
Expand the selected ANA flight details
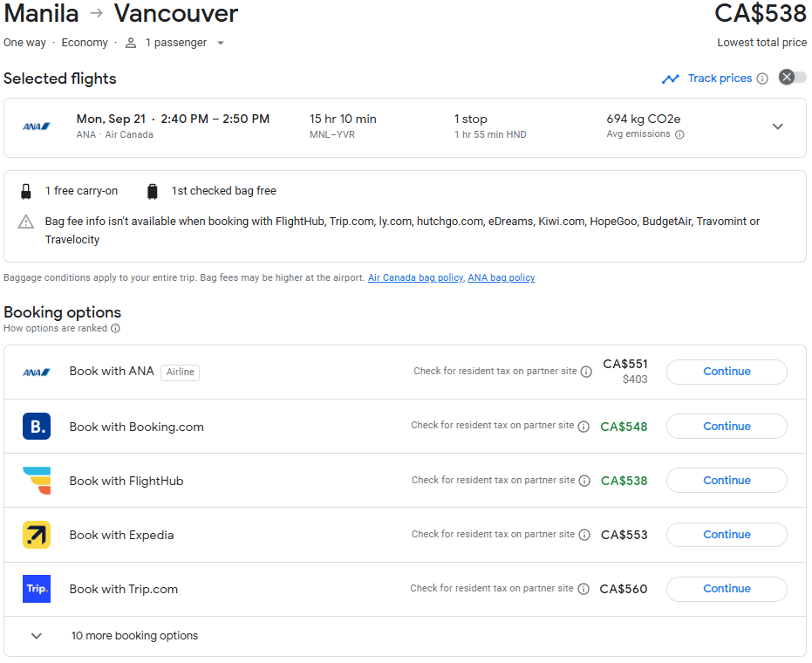(x=777, y=126)
